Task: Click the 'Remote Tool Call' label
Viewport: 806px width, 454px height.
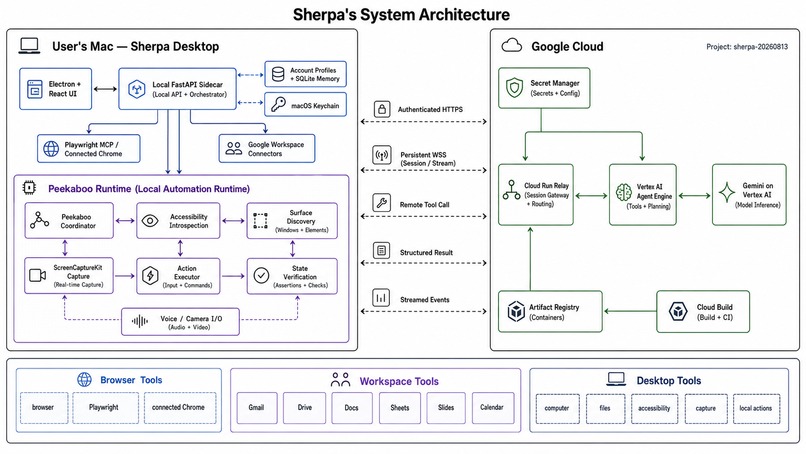Action: [x=425, y=205]
